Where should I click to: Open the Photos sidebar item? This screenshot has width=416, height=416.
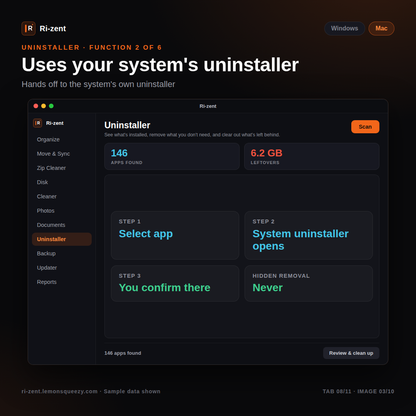coord(46,211)
